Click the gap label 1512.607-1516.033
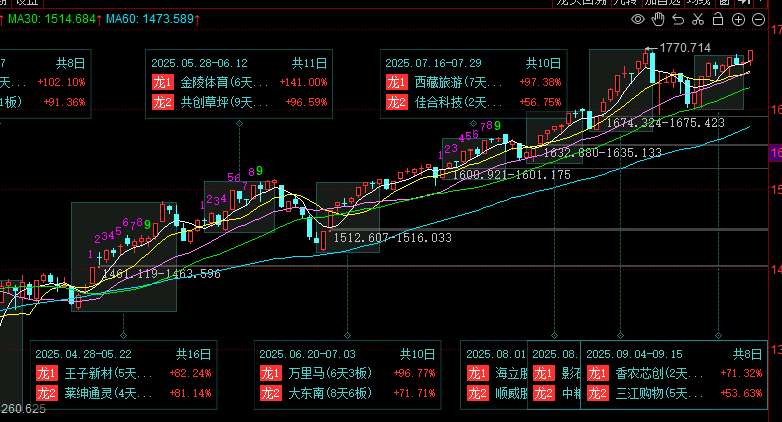Screen dimensions: 782x422 tap(392, 238)
